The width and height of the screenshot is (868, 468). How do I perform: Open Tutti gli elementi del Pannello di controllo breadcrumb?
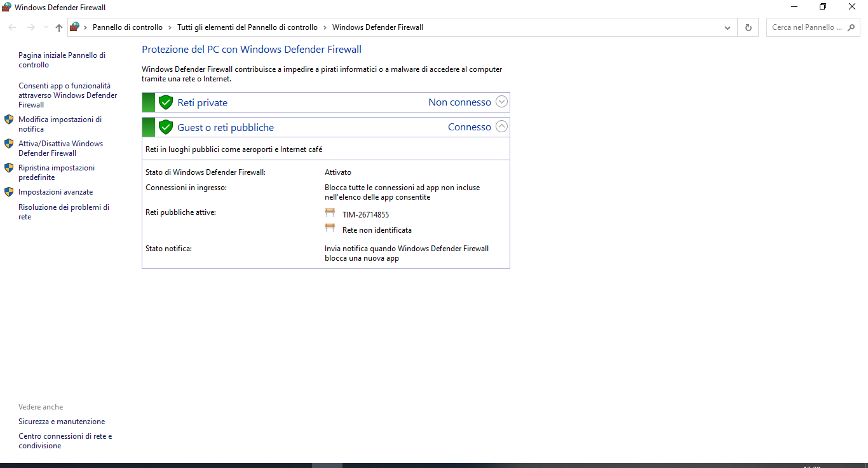coord(247,27)
